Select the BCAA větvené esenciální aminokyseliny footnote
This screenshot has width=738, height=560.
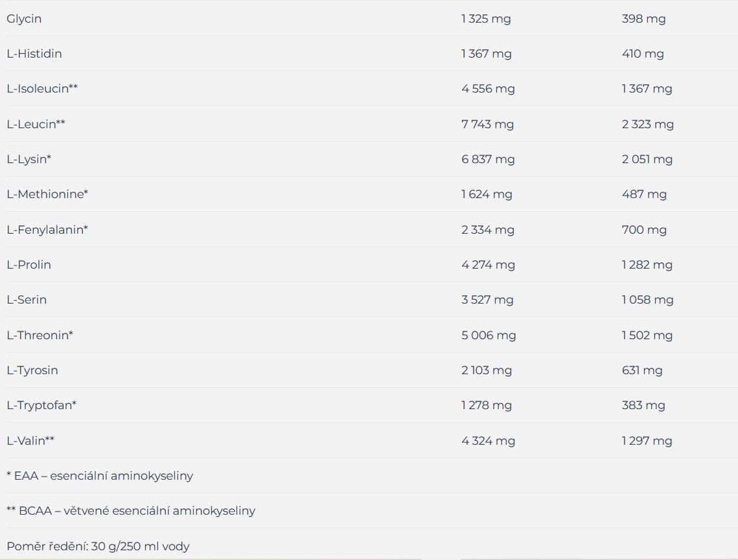[x=131, y=511]
